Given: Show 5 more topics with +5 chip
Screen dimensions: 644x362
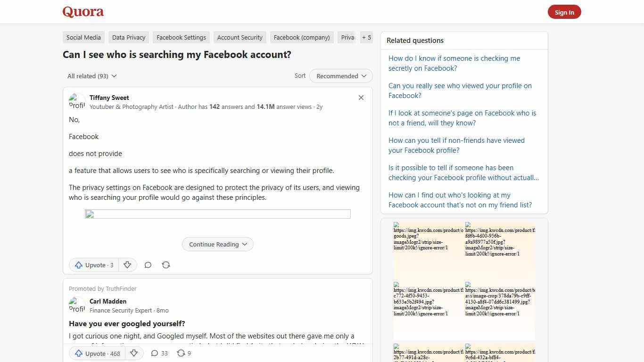Looking at the screenshot, I should 366,37.
